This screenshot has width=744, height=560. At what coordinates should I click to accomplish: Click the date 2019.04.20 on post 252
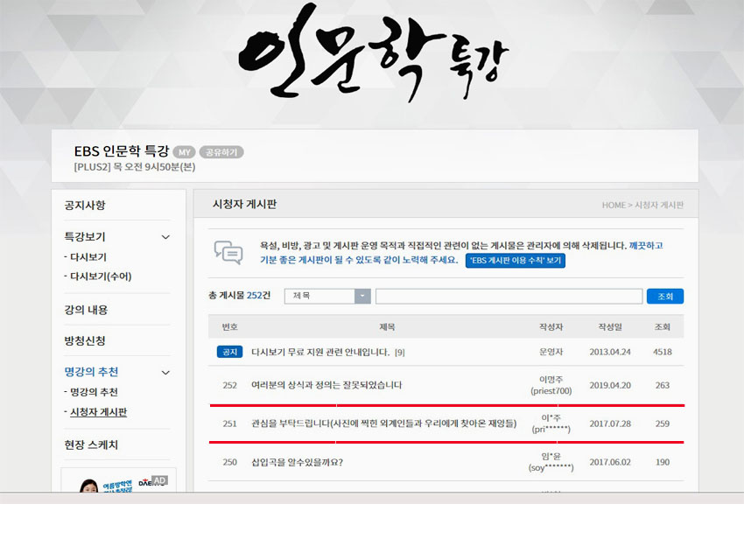(x=610, y=385)
